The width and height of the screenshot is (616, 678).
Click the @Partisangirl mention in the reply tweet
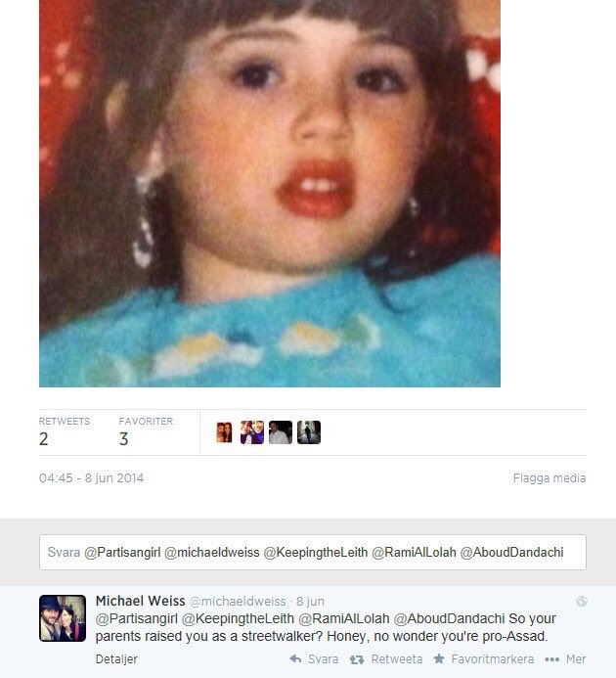click(x=136, y=618)
